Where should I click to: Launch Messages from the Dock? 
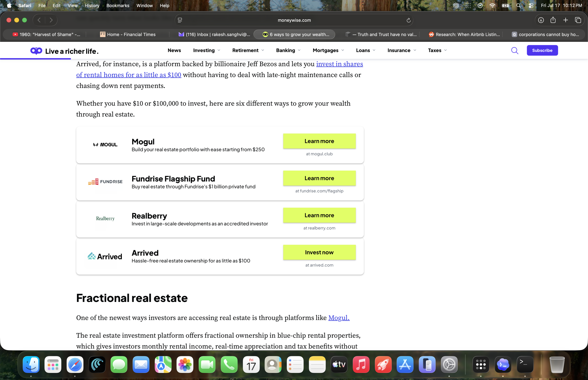(119, 364)
